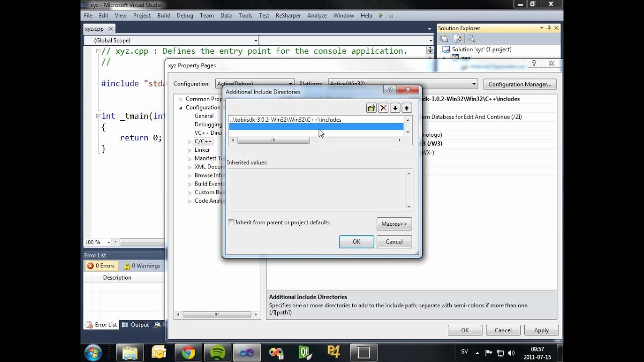Open the ReSharper menu
Image resolution: width=644 pixels, height=362 pixels.
288,16
